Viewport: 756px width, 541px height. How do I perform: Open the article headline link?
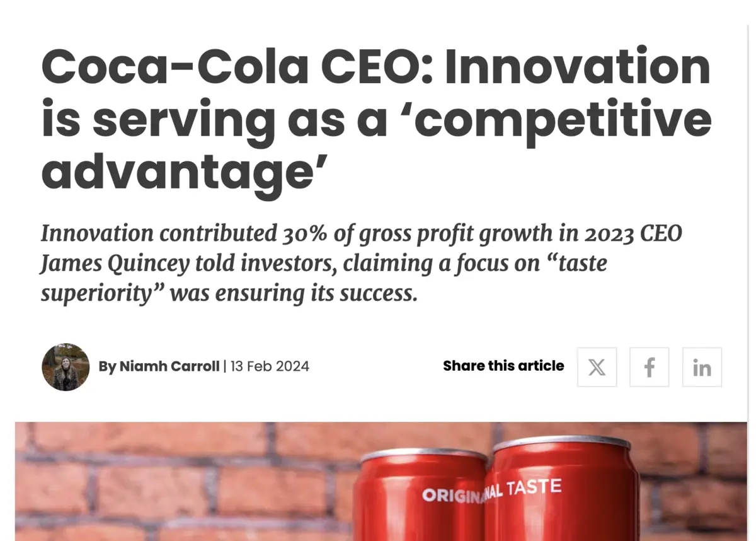coord(375,117)
